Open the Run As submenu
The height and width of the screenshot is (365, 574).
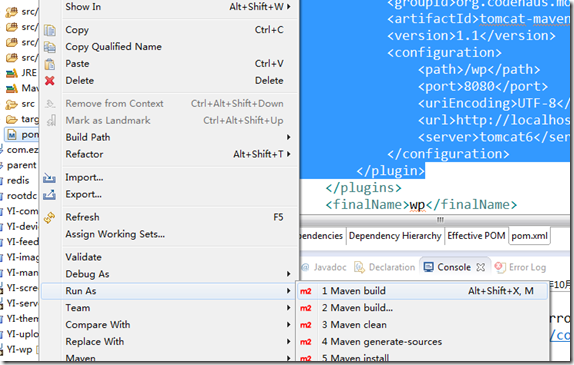(x=168, y=291)
